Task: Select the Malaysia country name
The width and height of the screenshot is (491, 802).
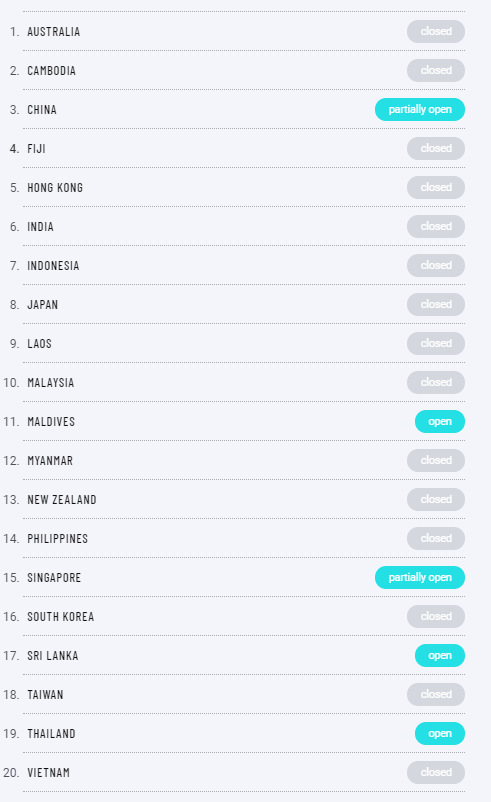Action: (51, 383)
